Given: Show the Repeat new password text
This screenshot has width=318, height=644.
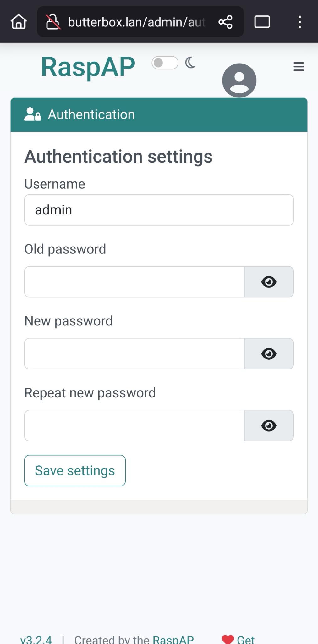Looking at the screenshot, I should pos(269,425).
